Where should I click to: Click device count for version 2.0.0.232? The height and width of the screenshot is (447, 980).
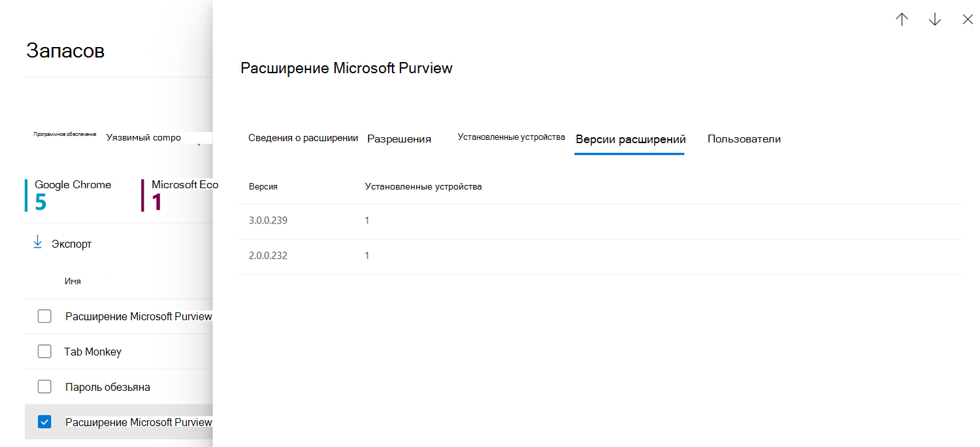[367, 256]
